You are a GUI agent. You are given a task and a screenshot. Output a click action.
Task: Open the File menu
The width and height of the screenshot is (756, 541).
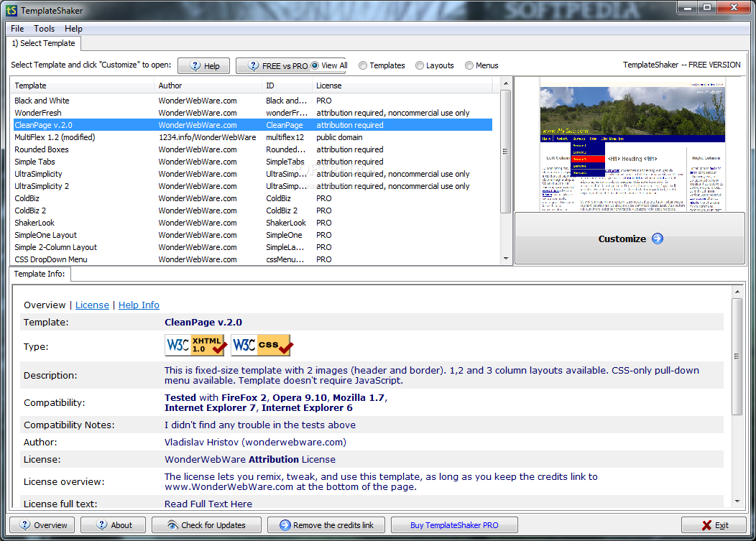point(17,29)
